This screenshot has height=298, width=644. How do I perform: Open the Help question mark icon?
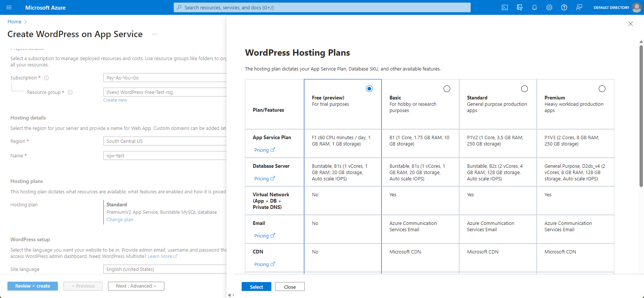point(564,7)
